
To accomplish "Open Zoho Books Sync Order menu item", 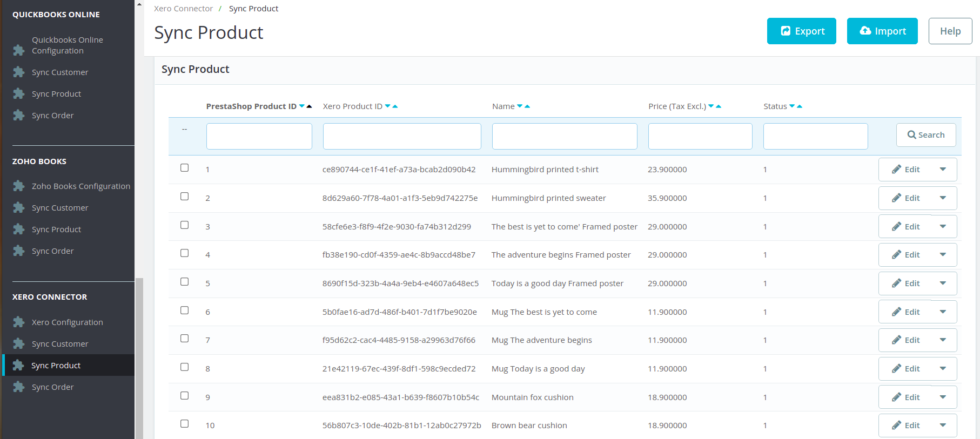I will 53,251.
